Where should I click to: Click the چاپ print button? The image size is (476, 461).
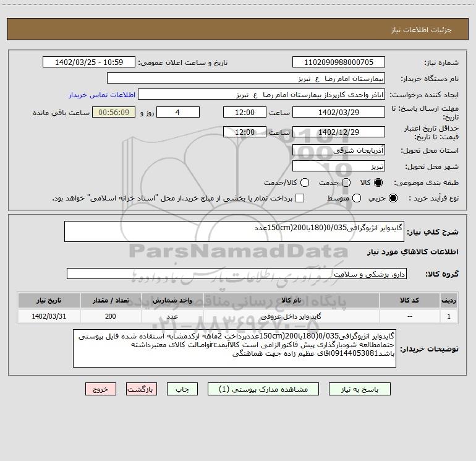point(182,389)
